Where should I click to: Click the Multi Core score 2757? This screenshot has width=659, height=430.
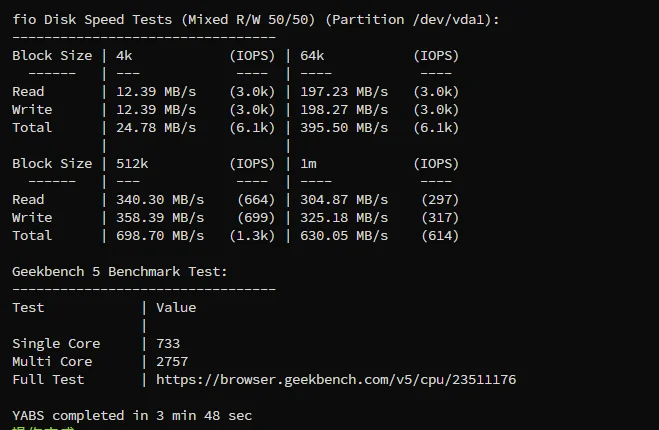pyautogui.click(x=172, y=362)
